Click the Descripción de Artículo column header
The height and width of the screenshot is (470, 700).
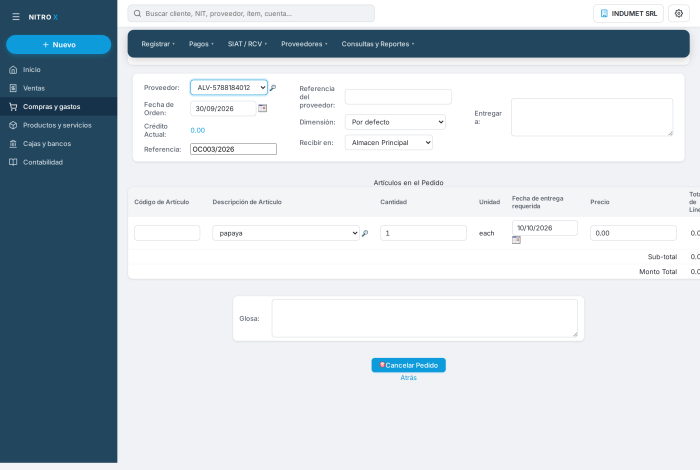247,202
